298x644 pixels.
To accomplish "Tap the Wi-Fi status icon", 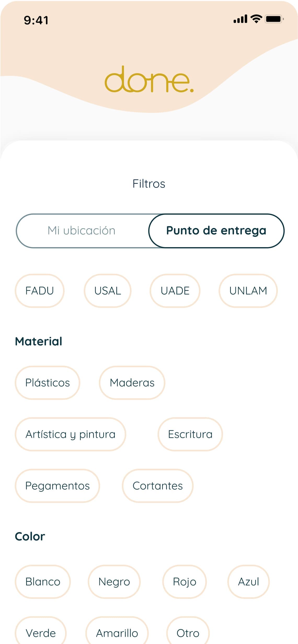I will (256, 19).
